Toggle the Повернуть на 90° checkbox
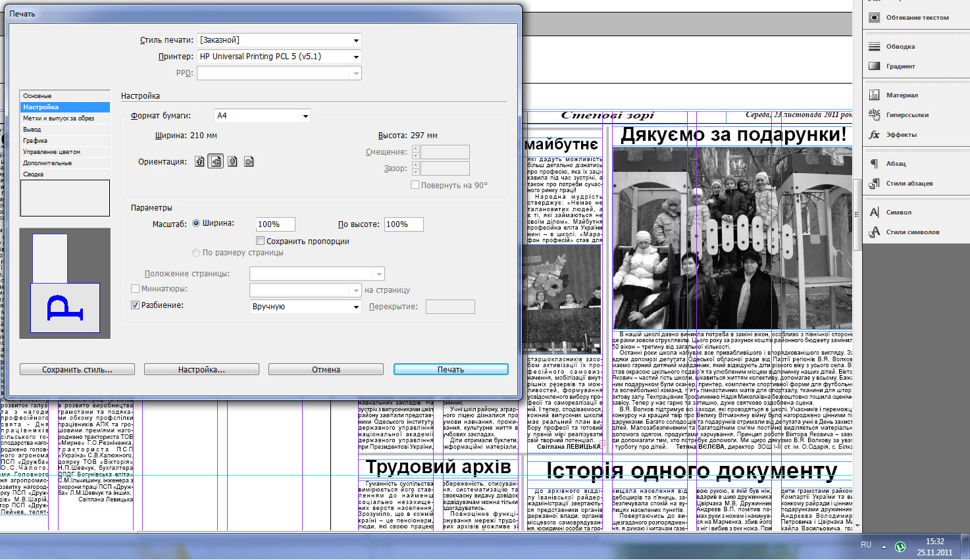This screenshot has height=560, width=970. [x=415, y=185]
